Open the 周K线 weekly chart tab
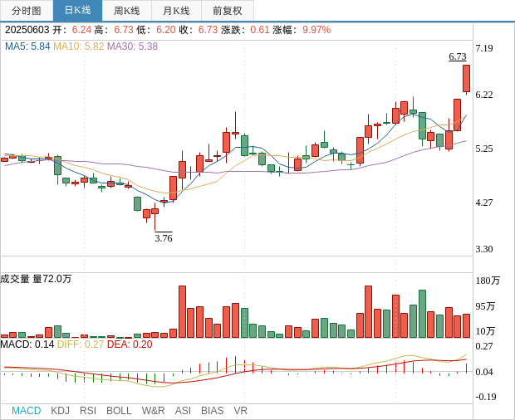The image size is (515, 420). pyautogui.click(x=127, y=11)
